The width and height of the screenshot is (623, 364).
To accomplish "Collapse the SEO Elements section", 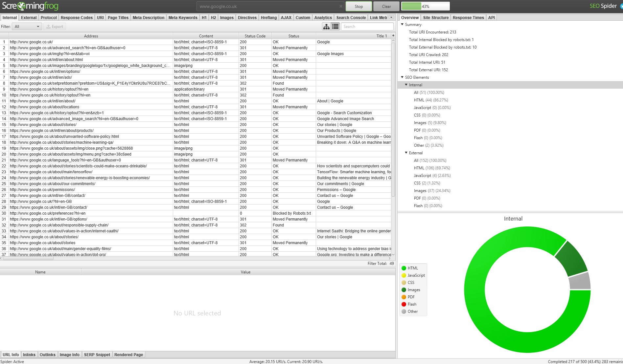I will 402,77.
